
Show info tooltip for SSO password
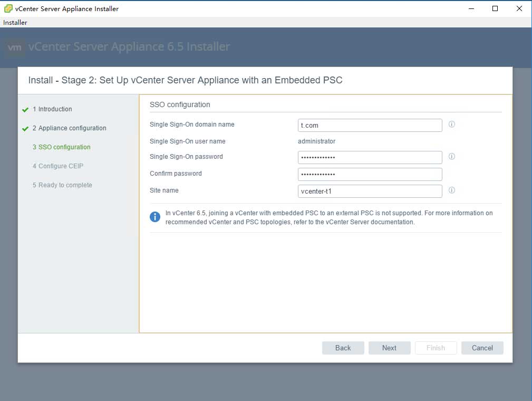click(x=451, y=157)
